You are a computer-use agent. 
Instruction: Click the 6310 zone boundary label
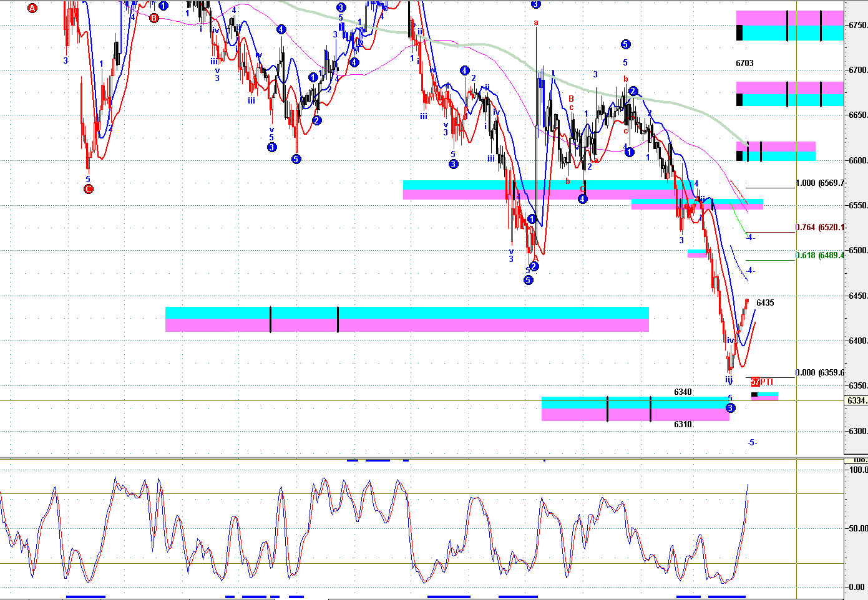[683, 425]
